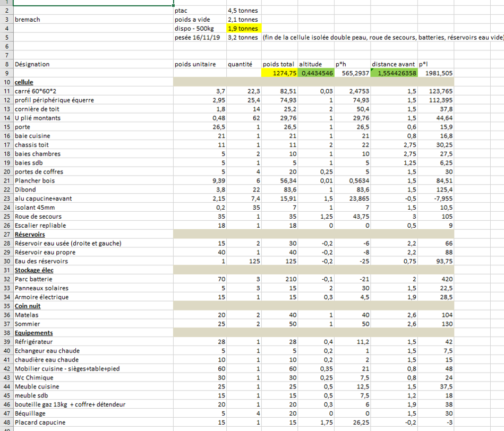Click the yellow poids total cell 1274,75

pos(279,73)
